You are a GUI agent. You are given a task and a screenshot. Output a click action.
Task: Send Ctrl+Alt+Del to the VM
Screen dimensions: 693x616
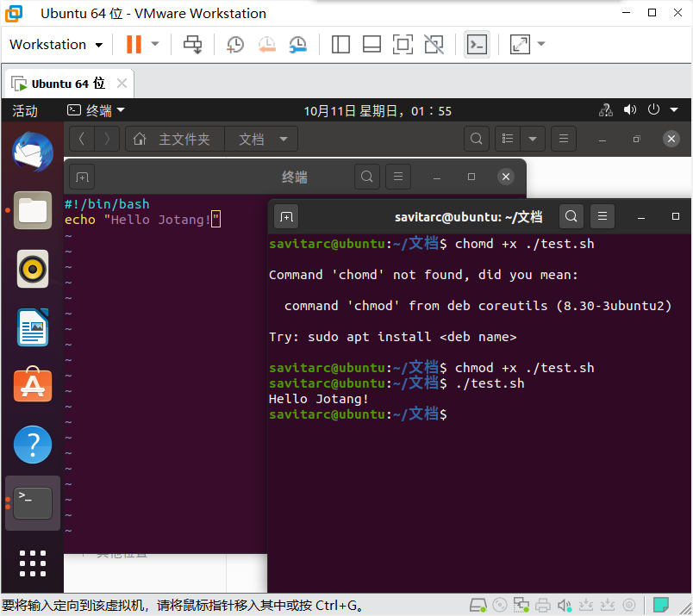pos(193,44)
